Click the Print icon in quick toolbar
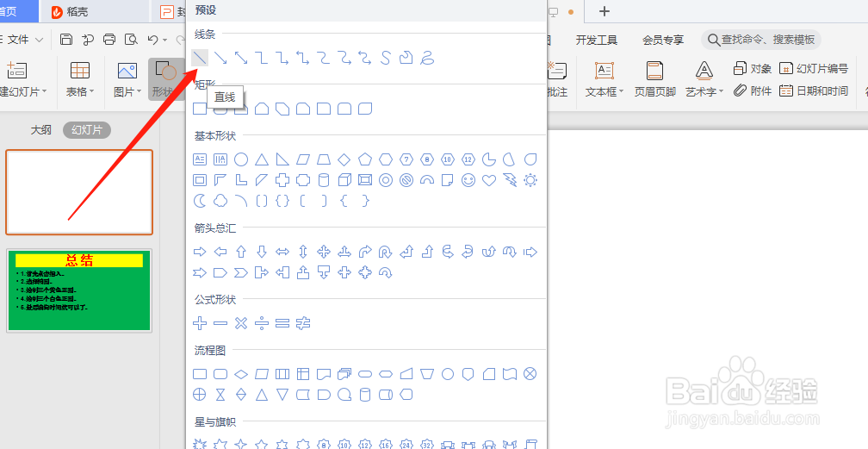The image size is (868, 449). click(x=109, y=40)
